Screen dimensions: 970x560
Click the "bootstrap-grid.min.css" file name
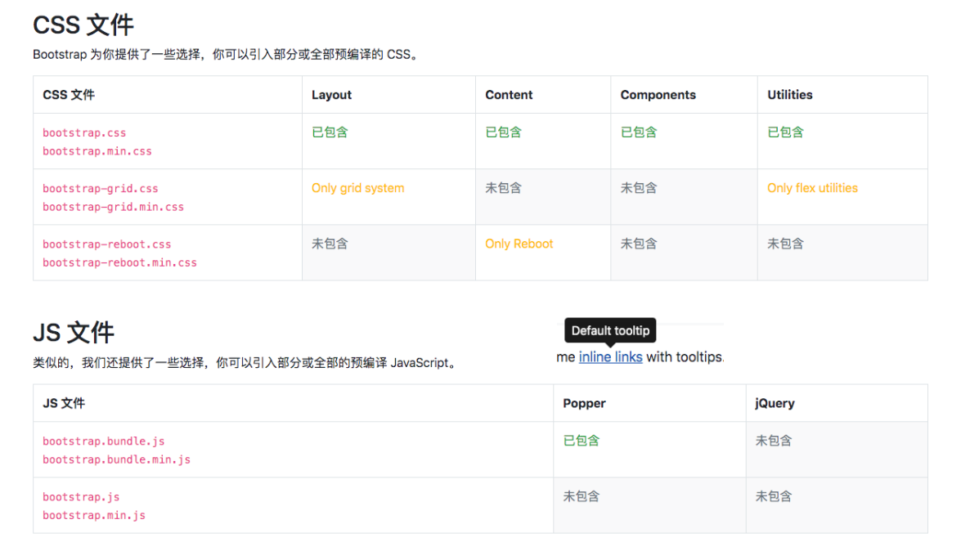pos(113,207)
